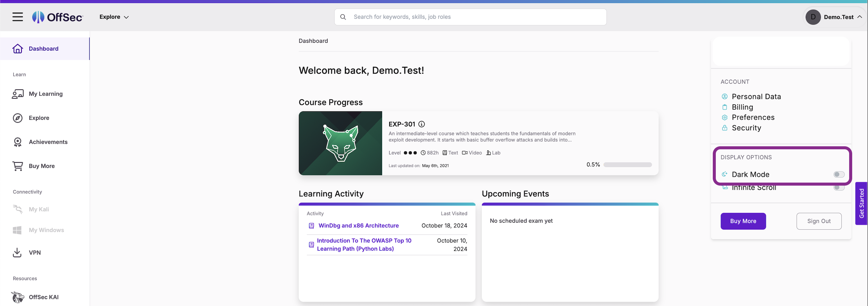Click the My Windows sidebar label
The height and width of the screenshot is (306, 868).
[46, 230]
